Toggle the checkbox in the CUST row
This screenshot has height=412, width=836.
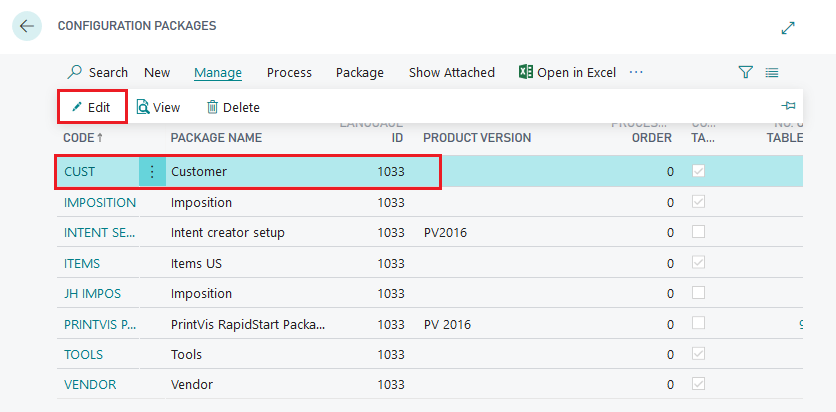(x=698, y=171)
